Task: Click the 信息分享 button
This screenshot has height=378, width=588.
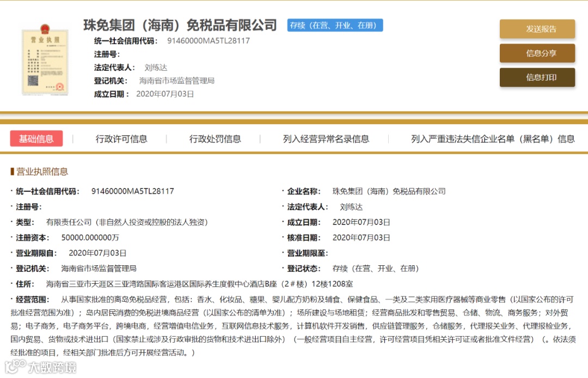Action: point(537,53)
